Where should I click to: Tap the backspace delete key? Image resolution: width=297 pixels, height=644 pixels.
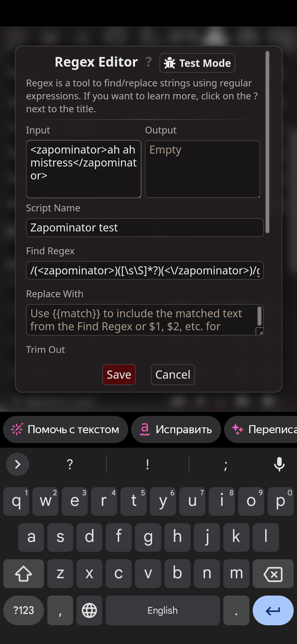pos(273,574)
